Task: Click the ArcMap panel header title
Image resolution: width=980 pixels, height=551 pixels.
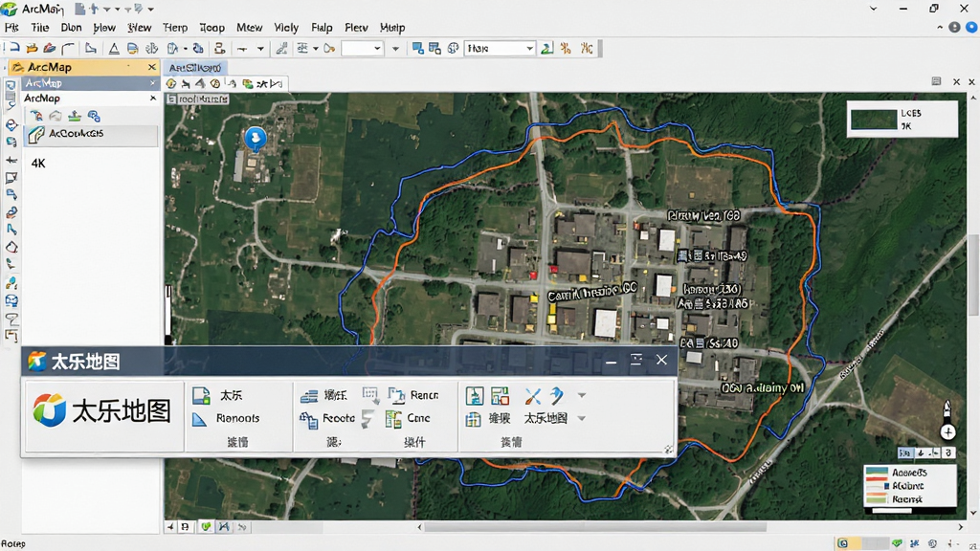Action: pyautogui.click(x=50, y=67)
